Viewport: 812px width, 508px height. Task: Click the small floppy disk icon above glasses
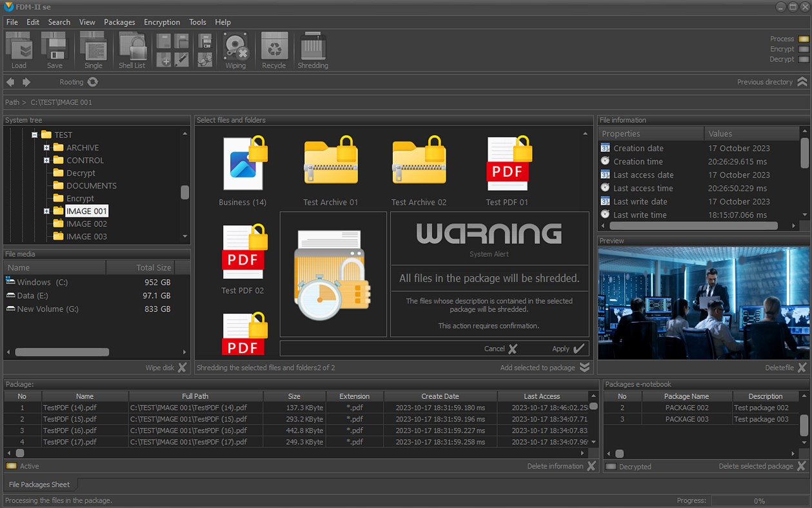[x=205, y=41]
